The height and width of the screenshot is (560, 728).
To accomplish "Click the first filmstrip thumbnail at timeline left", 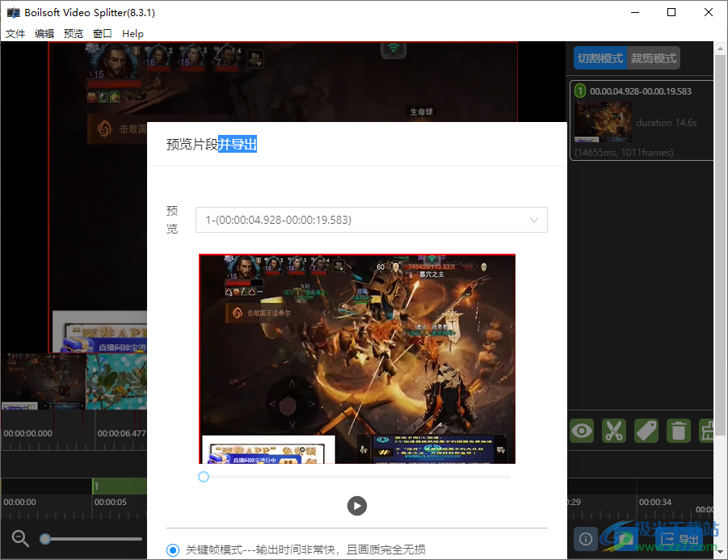I will point(44,381).
